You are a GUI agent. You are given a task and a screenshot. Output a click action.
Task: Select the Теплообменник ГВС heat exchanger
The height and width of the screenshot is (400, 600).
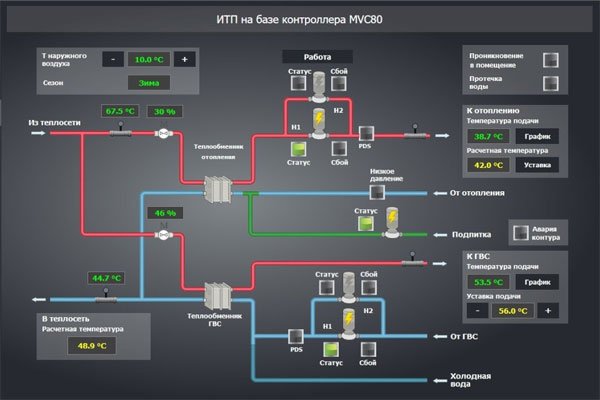218,296
